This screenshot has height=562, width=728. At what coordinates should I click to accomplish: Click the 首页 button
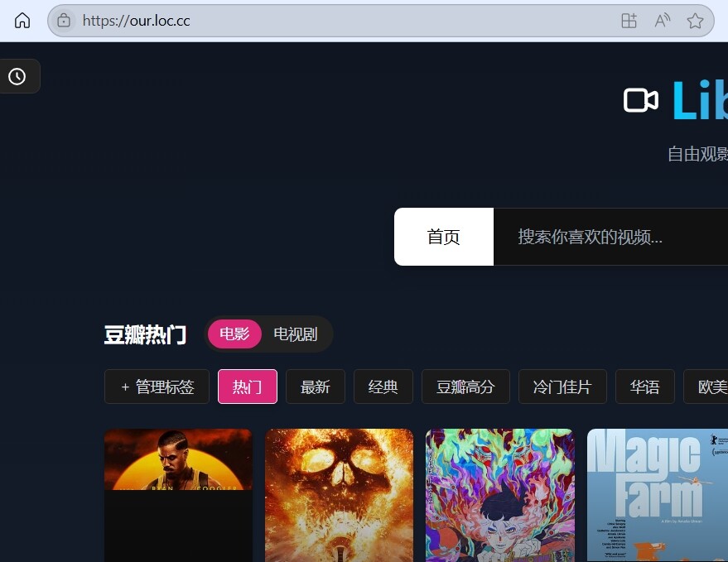coord(444,237)
